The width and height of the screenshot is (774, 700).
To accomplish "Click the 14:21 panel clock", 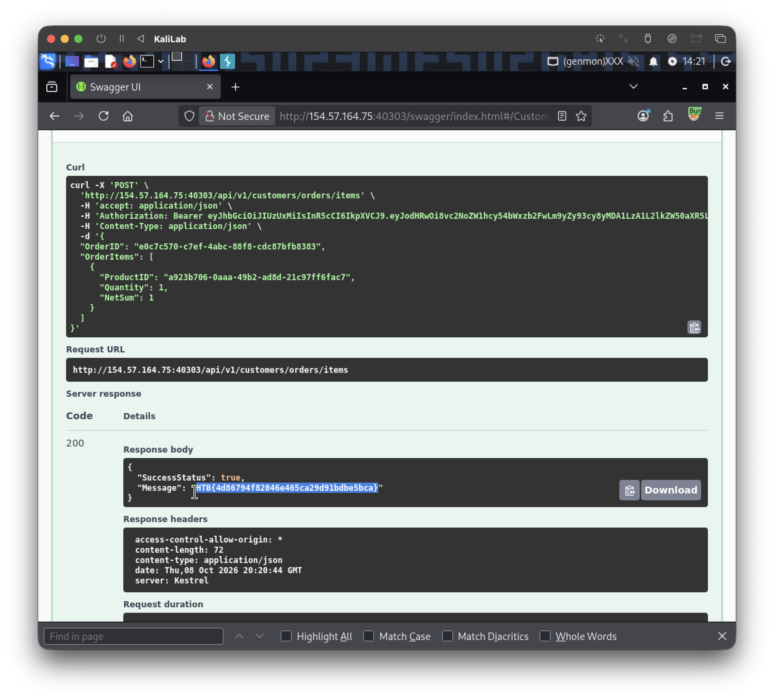I will click(x=693, y=61).
